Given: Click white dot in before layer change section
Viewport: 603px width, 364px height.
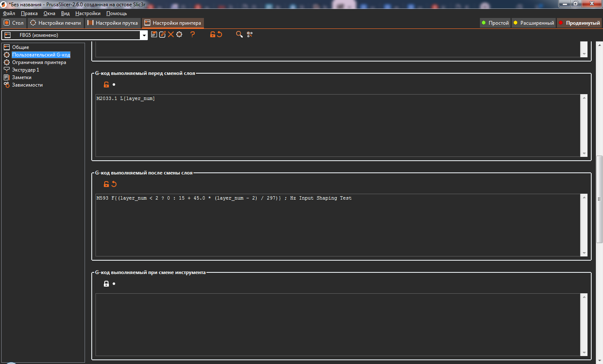Looking at the screenshot, I should pos(114,85).
